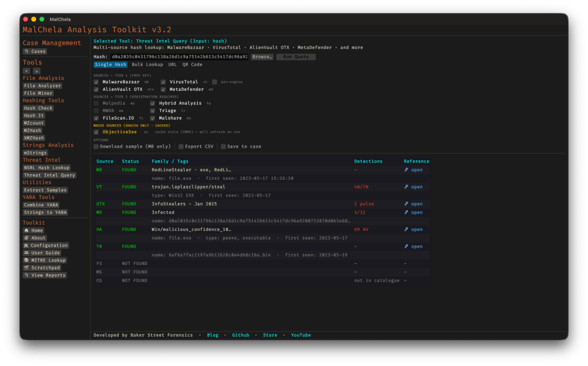
Task: Open Cases under Case Management
Action: [34, 51]
